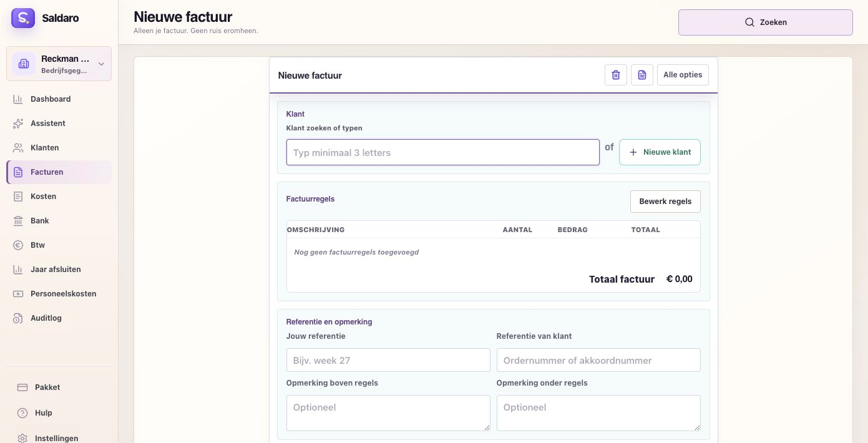The image size is (868, 443).
Task: Click the Auditlog icon
Action: click(x=18, y=318)
